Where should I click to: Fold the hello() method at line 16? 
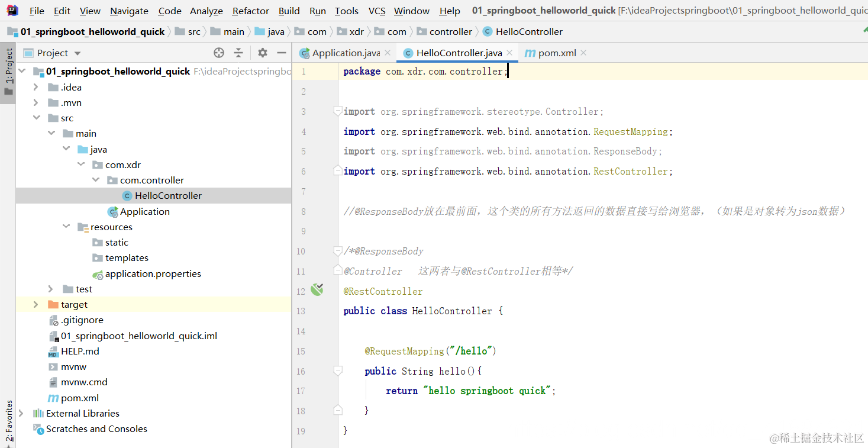point(338,370)
